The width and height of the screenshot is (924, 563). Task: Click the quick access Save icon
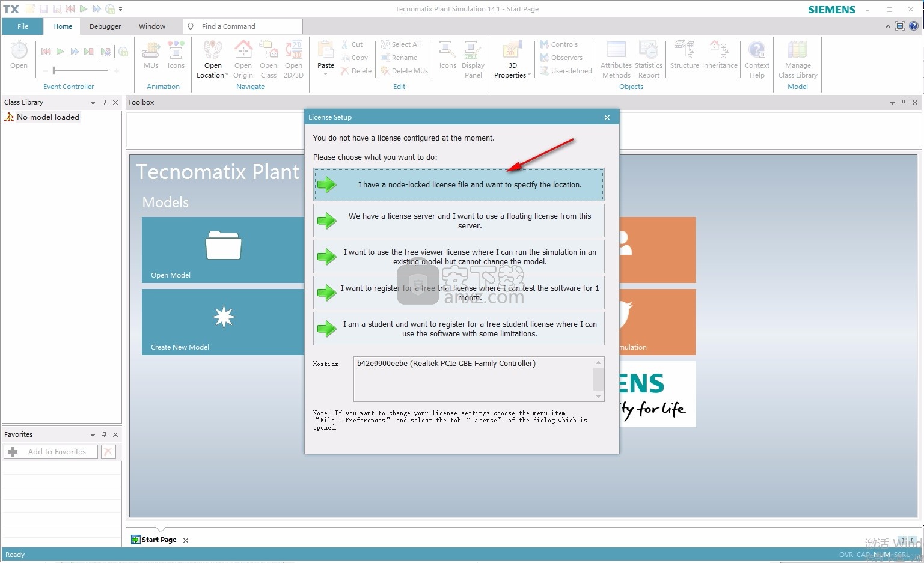[x=44, y=9]
